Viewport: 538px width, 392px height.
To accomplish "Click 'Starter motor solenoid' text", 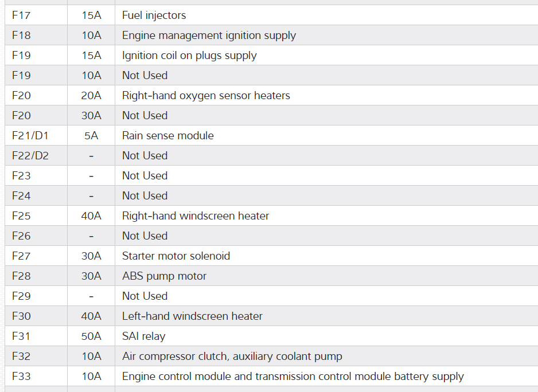I will (176, 256).
